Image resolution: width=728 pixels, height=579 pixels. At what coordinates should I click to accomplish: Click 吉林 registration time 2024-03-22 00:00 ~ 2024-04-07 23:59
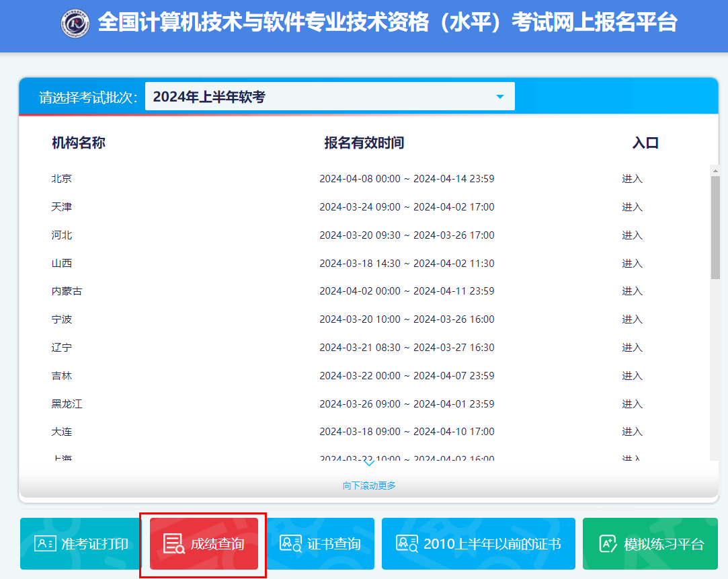(x=407, y=376)
